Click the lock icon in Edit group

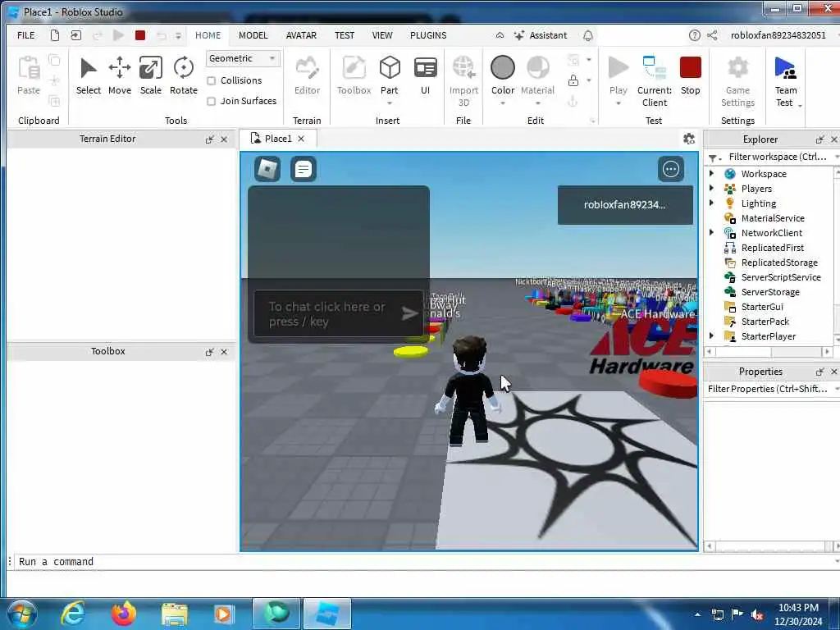573,80
